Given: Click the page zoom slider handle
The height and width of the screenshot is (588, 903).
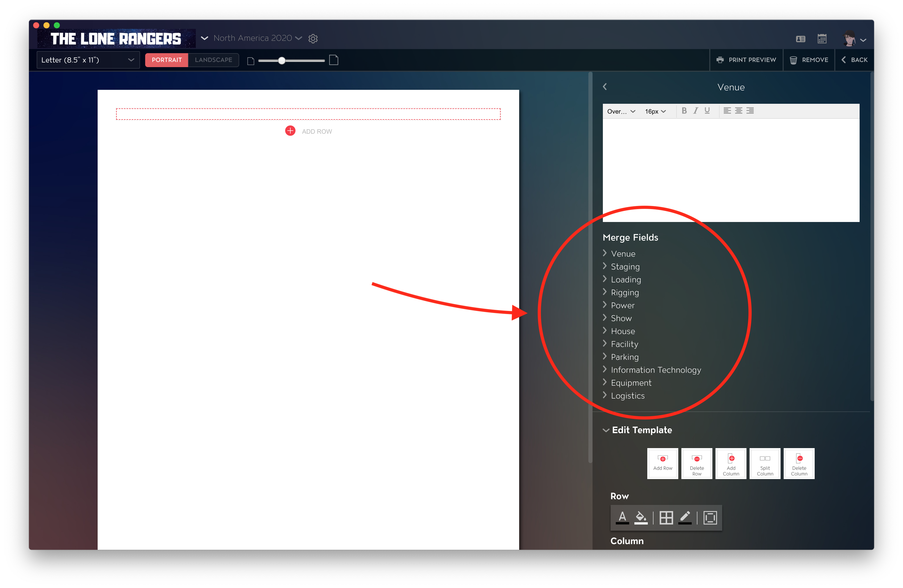Looking at the screenshot, I should [282, 60].
